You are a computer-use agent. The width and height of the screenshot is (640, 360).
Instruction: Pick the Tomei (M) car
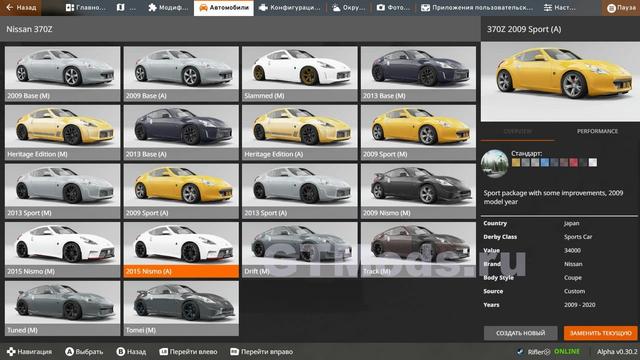tap(181, 309)
